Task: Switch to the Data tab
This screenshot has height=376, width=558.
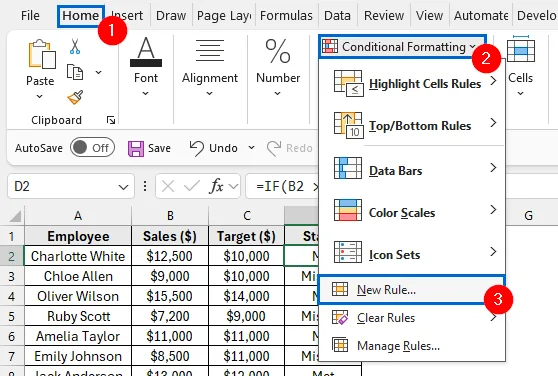Action: coord(337,16)
